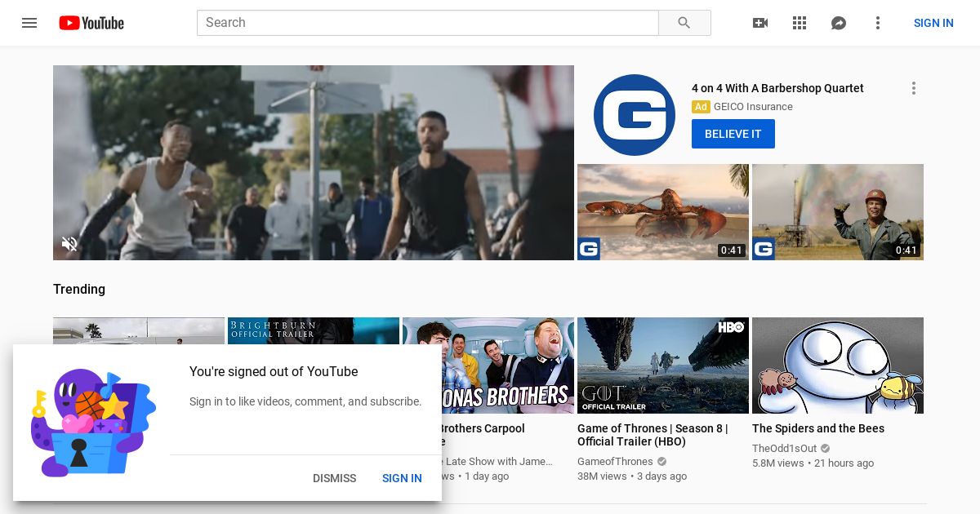Click the 5.8M views text
This screenshot has height=514, width=980.
click(x=778, y=463)
